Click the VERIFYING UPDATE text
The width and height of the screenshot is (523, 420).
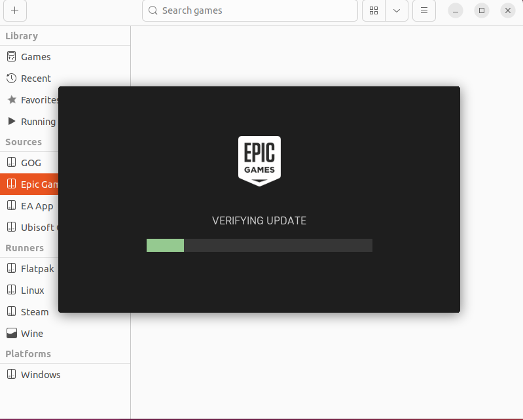tap(259, 220)
